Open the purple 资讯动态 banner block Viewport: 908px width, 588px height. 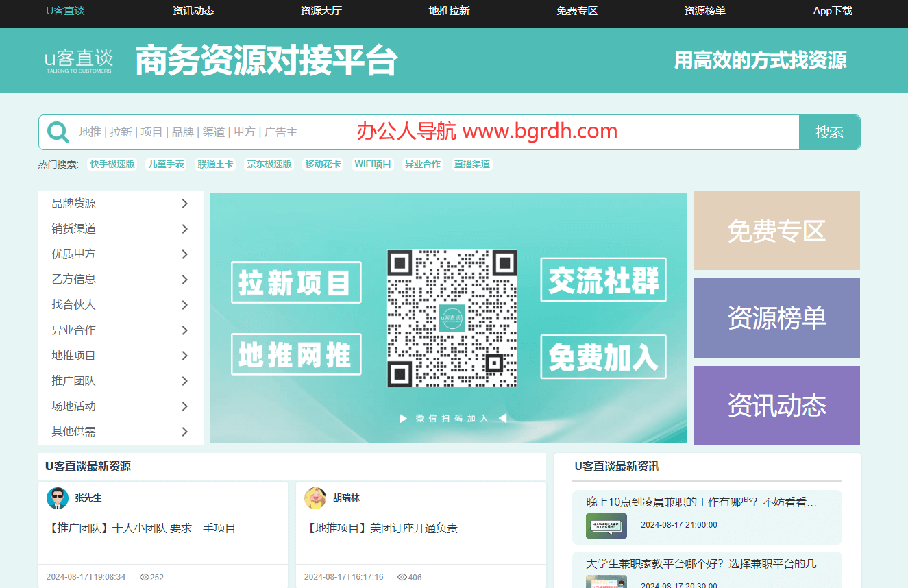(776, 405)
